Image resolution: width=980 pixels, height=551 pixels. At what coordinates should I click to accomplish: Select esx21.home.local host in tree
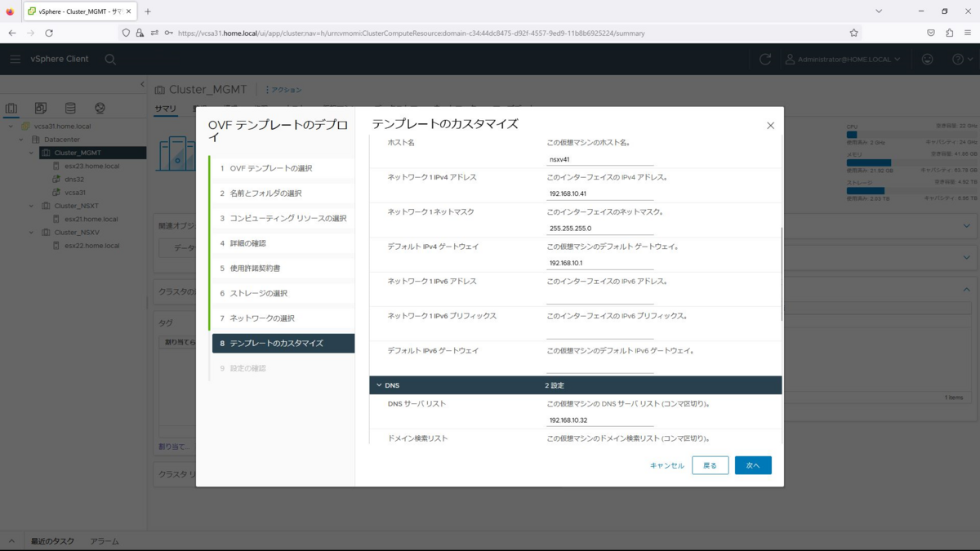(91, 219)
